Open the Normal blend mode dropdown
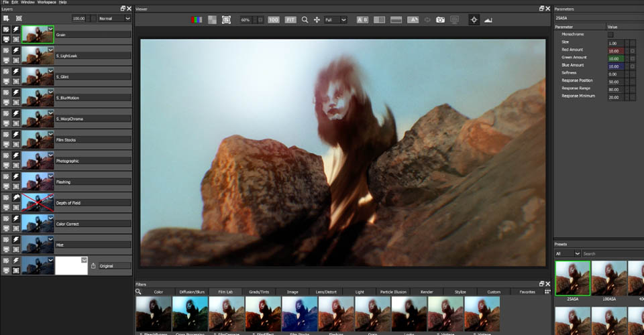The width and height of the screenshot is (644, 335). [114, 19]
